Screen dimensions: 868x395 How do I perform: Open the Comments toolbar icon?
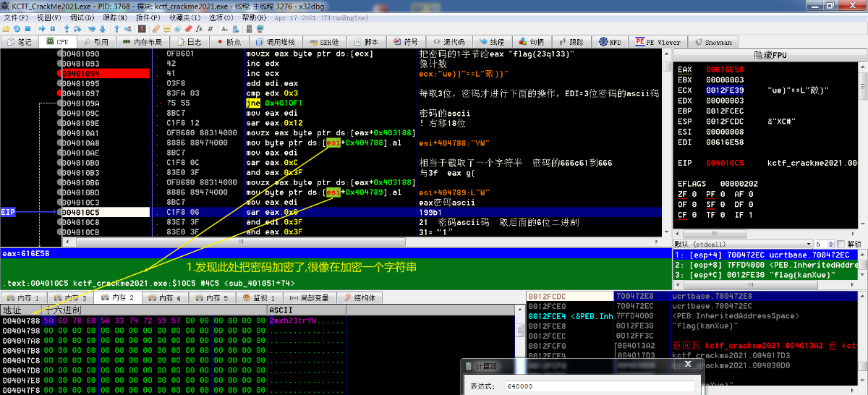pyautogui.click(x=167, y=29)
